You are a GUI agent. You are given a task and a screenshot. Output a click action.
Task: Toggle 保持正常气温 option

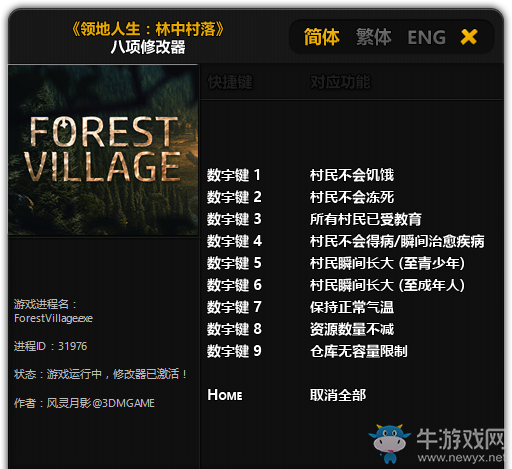pos(352,307)
